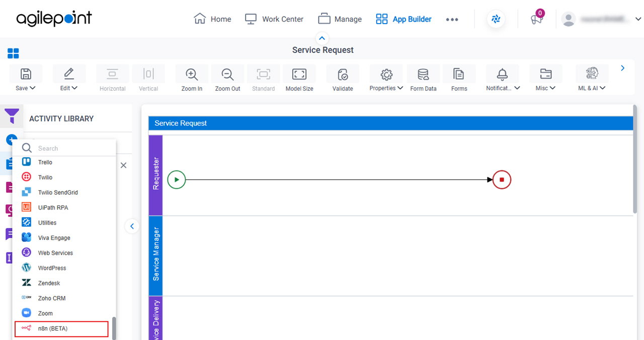This screenshot has width=644, height=340.
Task: Collapse the activity library panel chevron
Action: point(132,226)
